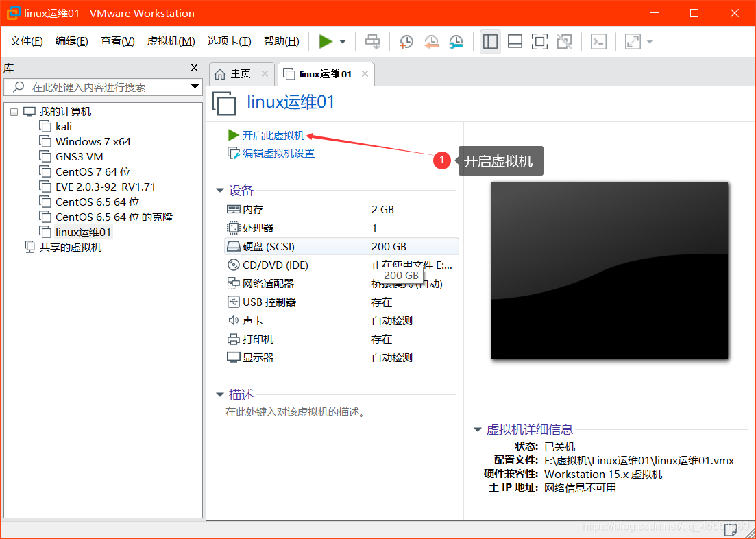Click the stretch guest display icon

coord(633,42)
